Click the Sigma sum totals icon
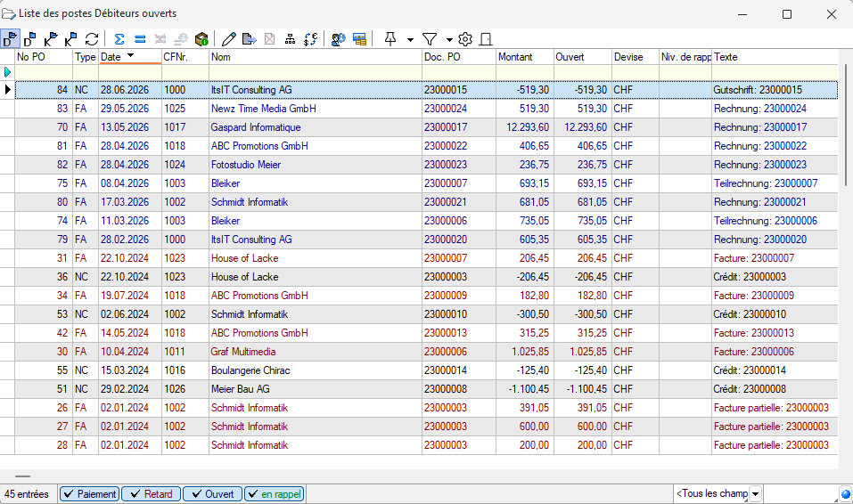853x504 pixels. pyautogui.click(x=119, y=39)
